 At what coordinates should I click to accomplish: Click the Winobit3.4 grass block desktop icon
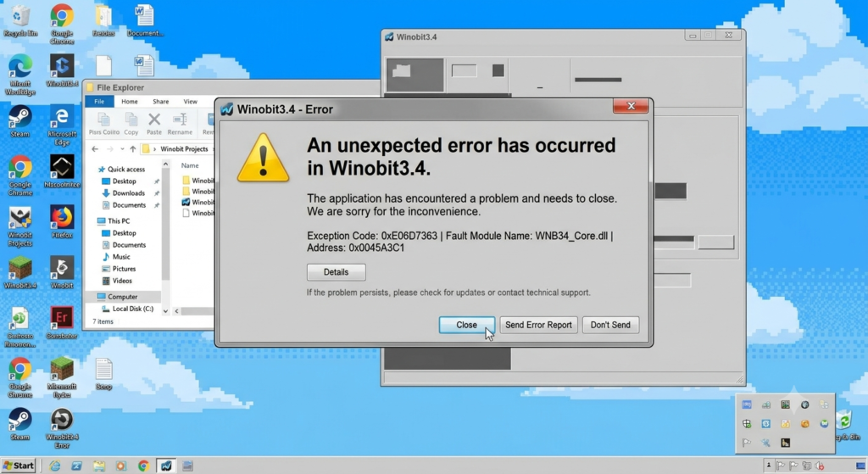tap(20, 272)
